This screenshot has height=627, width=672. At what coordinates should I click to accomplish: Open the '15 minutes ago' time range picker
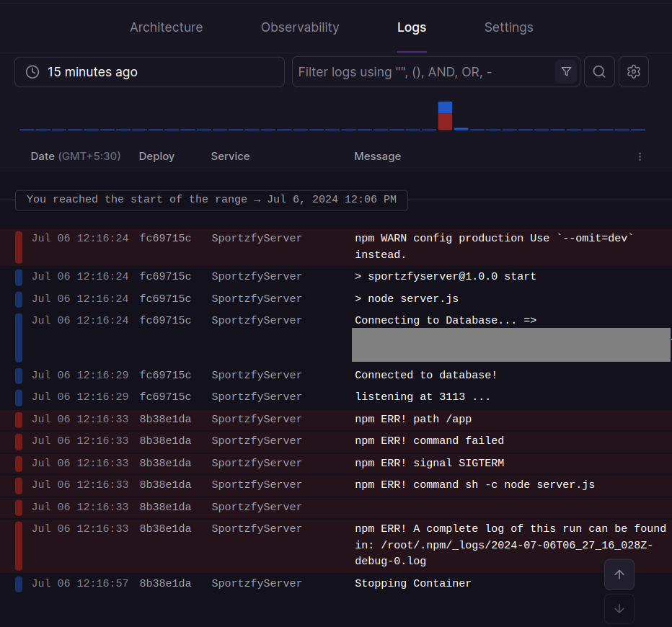[149, 72]
